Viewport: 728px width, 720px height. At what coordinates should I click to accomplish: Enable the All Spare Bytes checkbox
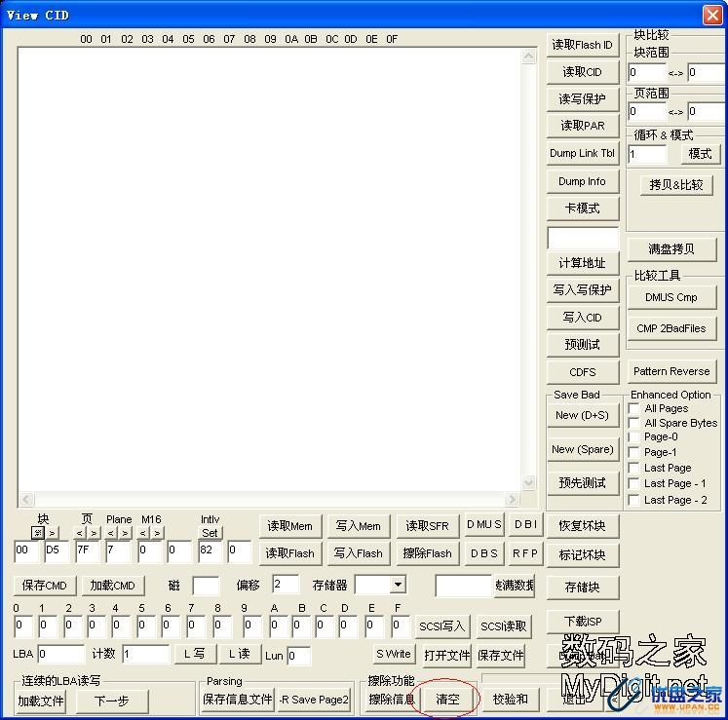[633, 423]
